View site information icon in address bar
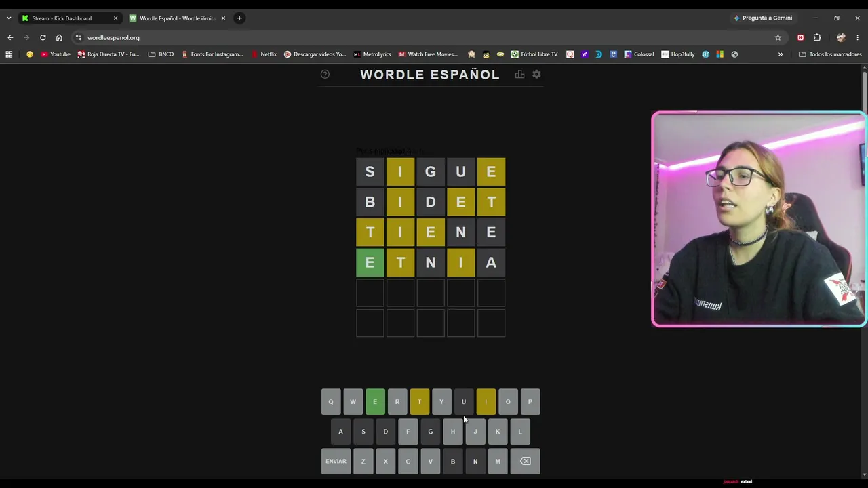 (x=79, y=37)
